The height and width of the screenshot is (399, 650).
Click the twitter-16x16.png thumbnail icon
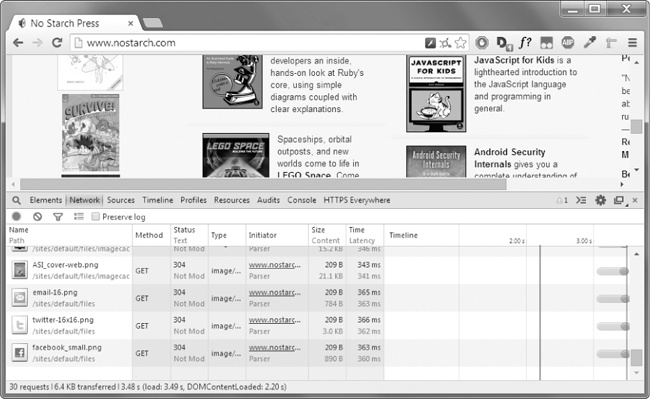pos(19,325)
